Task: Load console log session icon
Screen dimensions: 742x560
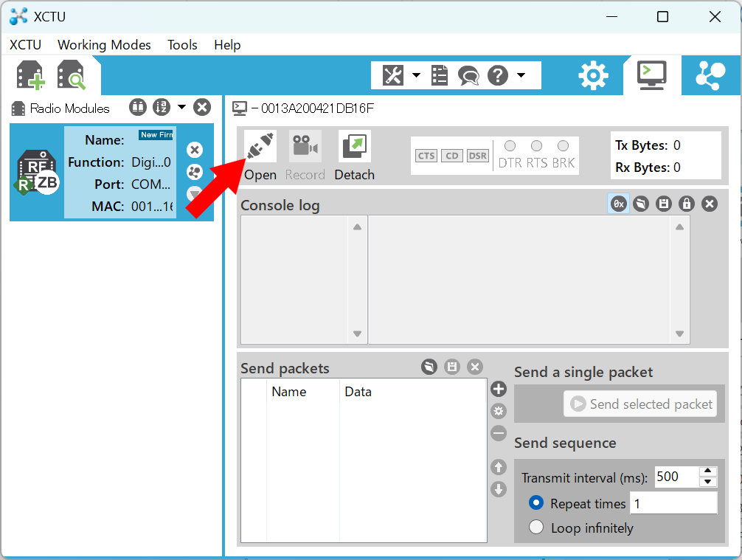Action: point(641,204)
